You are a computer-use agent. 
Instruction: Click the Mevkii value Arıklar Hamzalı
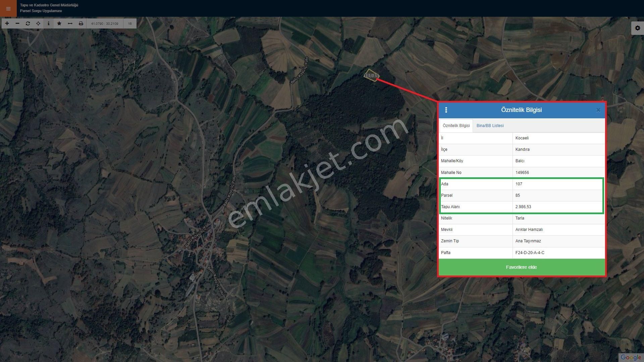[529, 230]
